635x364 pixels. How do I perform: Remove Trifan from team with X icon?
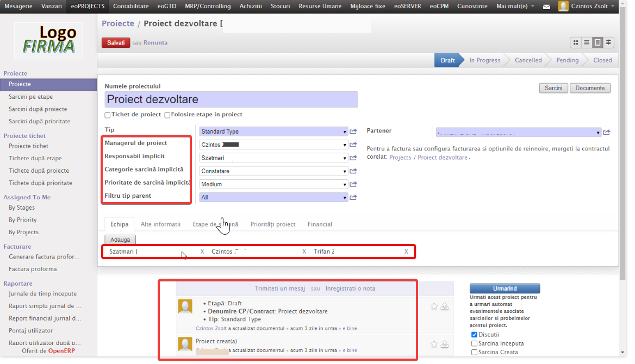[x=406, y=252]
